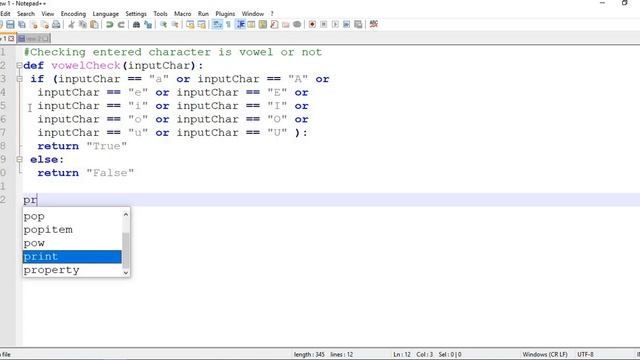Select 'pow' in the autocomplete list
Screen dimensions: 640x360
coord(72,243)
